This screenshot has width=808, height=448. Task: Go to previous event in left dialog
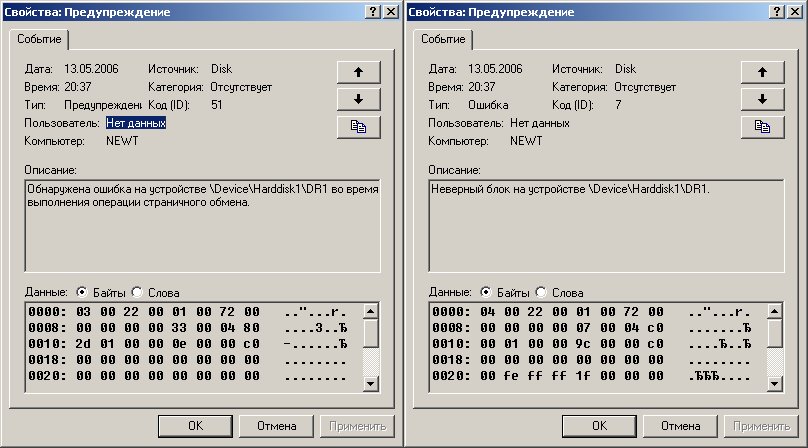pyautogui.click(x=359, y=72)
